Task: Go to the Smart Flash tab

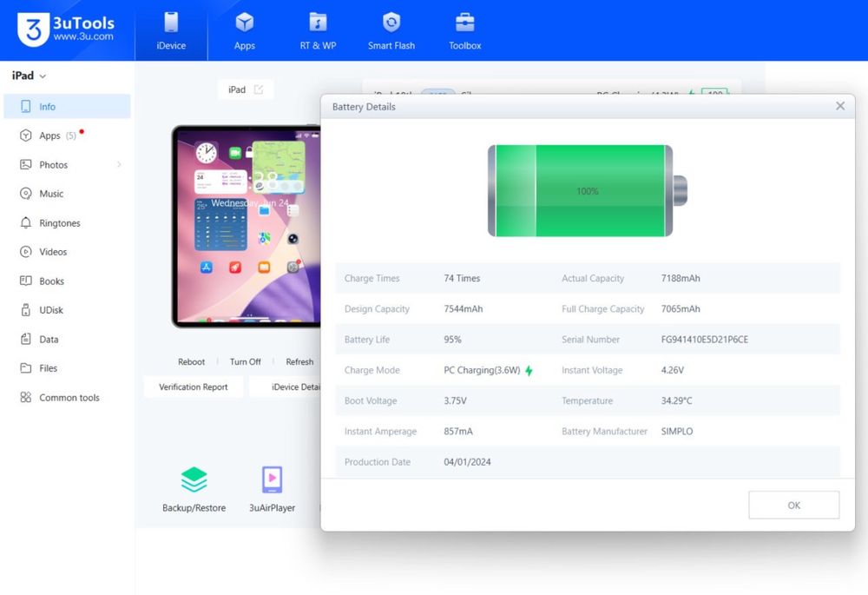Action: click(x=391, y=30)
